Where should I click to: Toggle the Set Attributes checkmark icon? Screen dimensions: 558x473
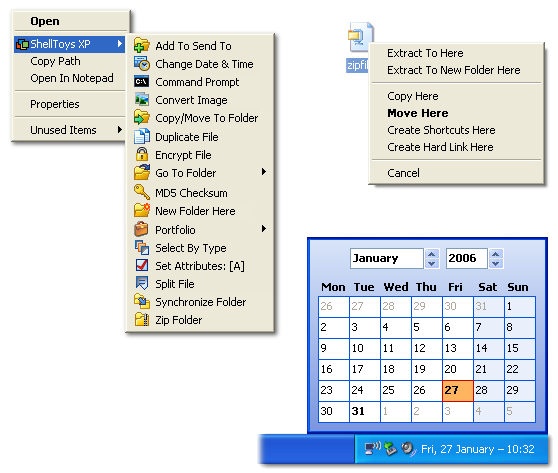pos(142,266)
